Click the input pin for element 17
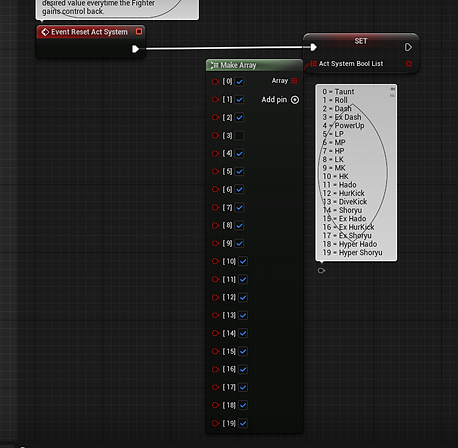458x448 pixels. click(215, 387)
